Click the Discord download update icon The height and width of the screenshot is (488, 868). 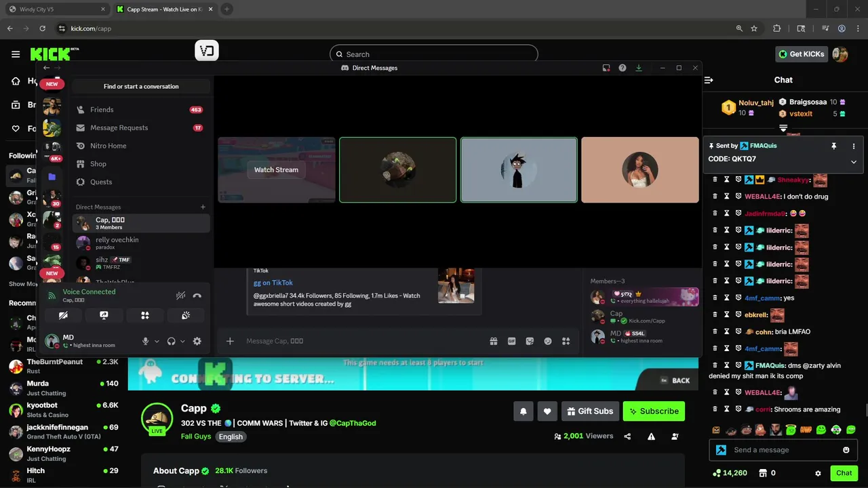(x=639, y=68)
